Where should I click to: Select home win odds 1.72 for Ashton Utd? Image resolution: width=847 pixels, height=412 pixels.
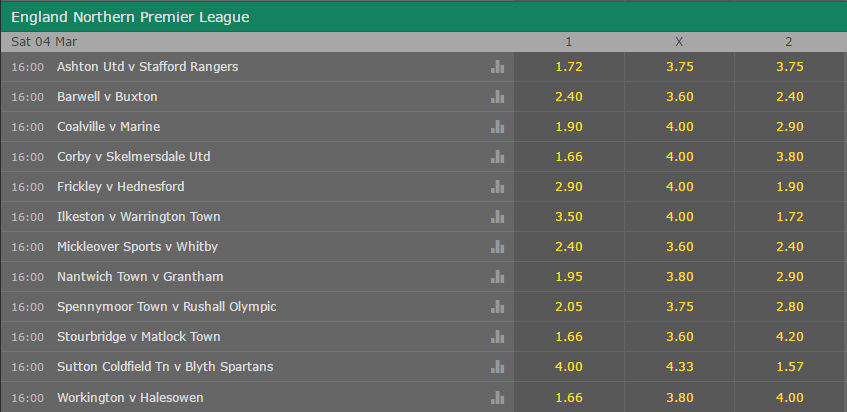[x=569, y=66]
